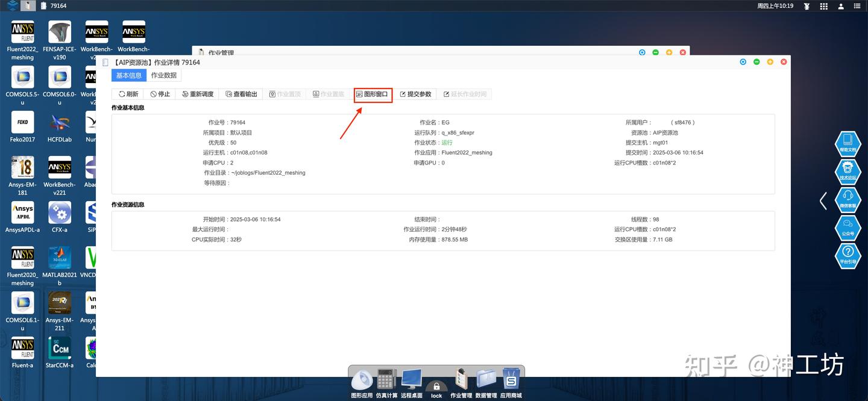Open 数据管理 folder dock icon
868x401 pixels.
tap(486, 384)
